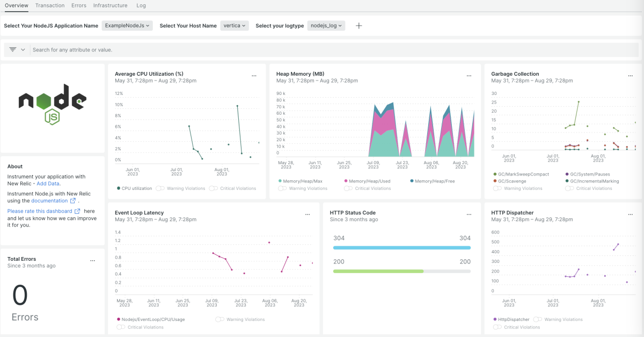Expand the nodejs_log logtype dropdown
Viewport: 644px width, 337px height.
[x=326, y=26]
